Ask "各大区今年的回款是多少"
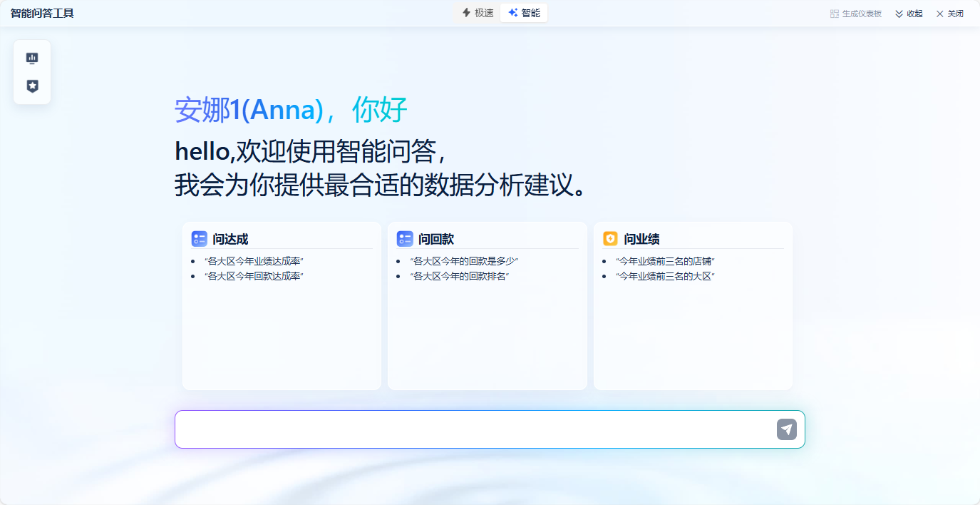Viewport: 980px width, 505px height. (x=464, y=262)
